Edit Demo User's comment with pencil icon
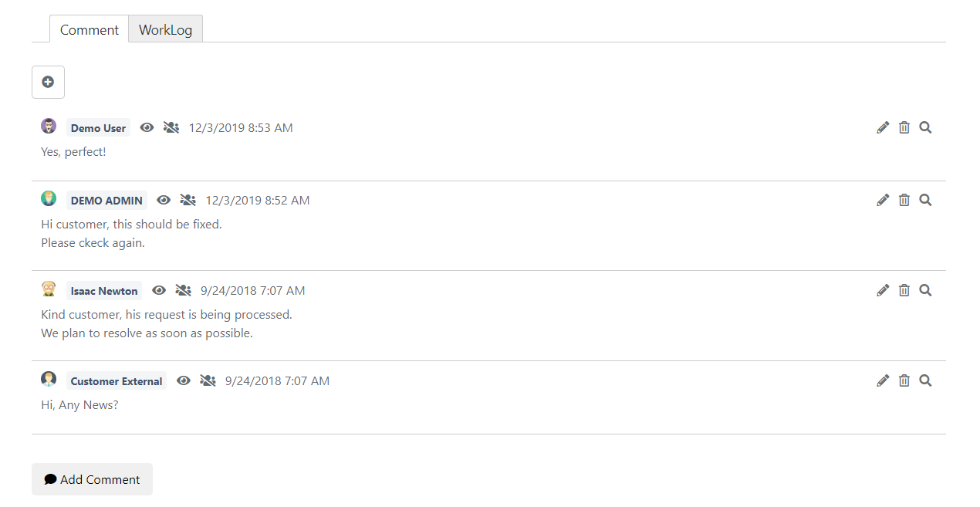 (x=883, y=128)
